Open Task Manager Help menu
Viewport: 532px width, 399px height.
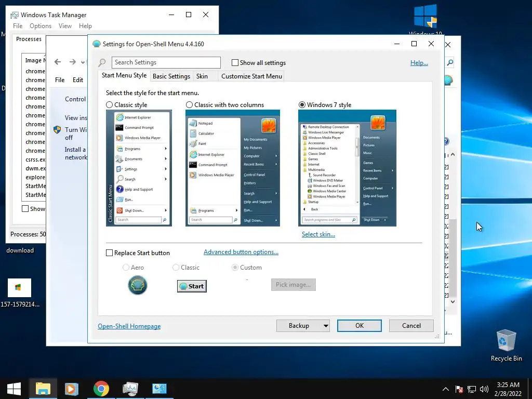pyautogui.click(x=85, y=26)
